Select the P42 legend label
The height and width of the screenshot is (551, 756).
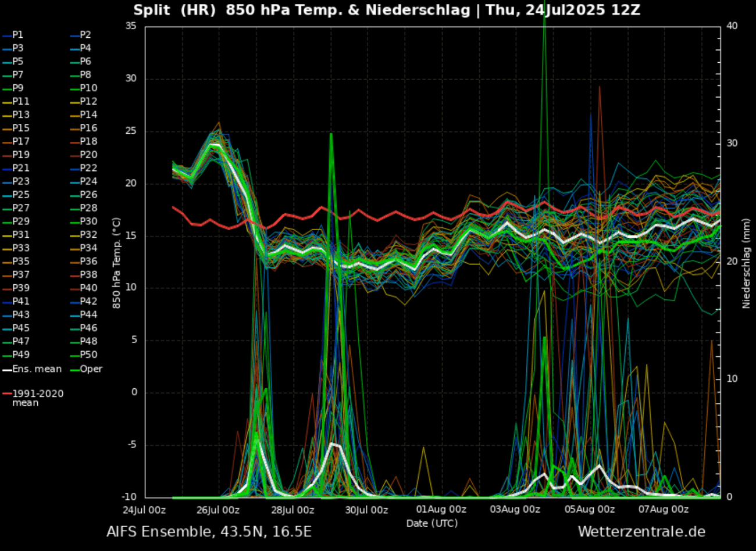pos(88,301)
